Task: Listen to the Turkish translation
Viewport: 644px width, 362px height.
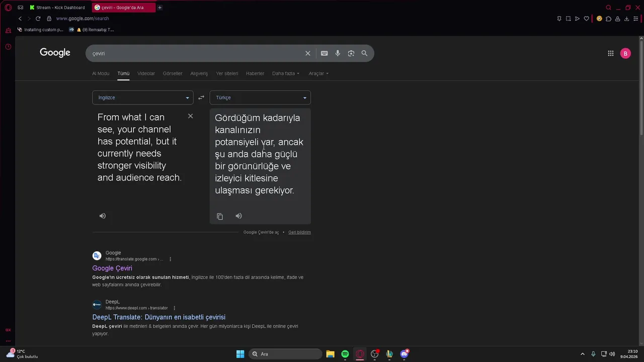Action: tap(239, 216)
